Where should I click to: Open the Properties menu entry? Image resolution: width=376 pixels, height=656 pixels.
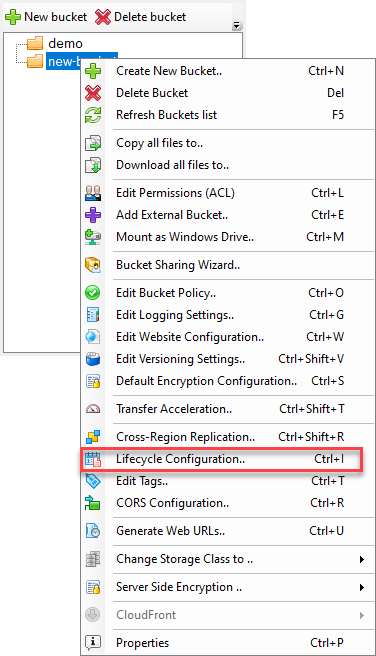click(228, 643)
